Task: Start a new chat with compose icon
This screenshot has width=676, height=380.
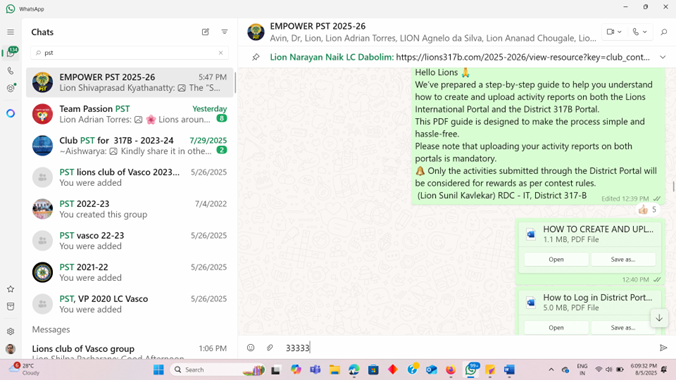Action: 205,32
